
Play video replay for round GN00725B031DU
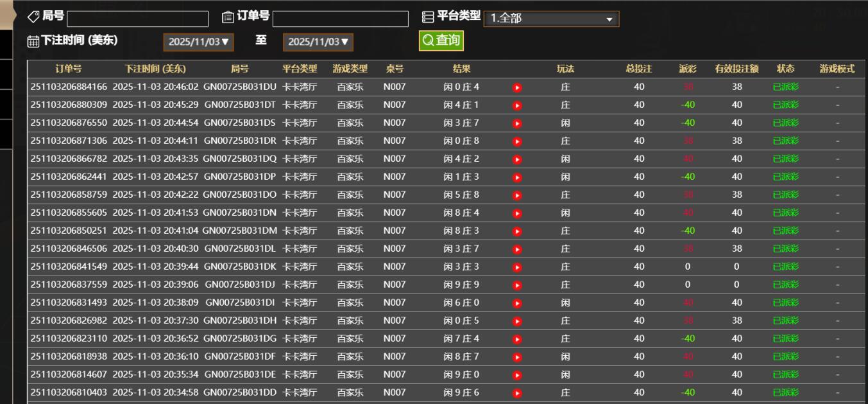coord(517,87)
